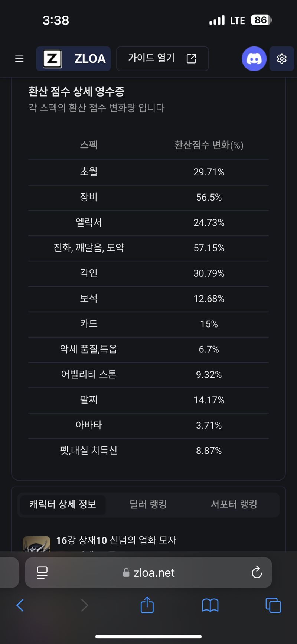Viewport: 297px width, 644px height.
Task: Tap the ZLOA logo
Action: [74, 59]
